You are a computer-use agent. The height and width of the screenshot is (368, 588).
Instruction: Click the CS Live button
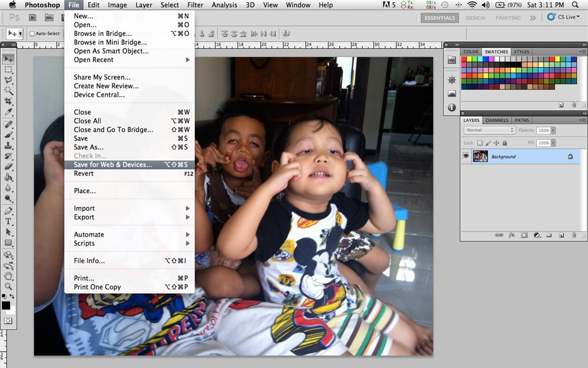tap(562, 17)
